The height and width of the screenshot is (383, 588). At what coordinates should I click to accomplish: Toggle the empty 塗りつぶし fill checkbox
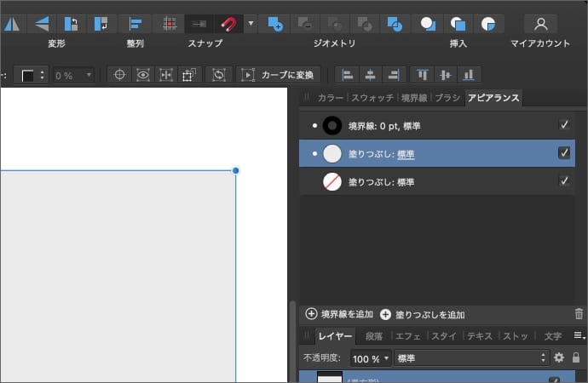point(564,180)
